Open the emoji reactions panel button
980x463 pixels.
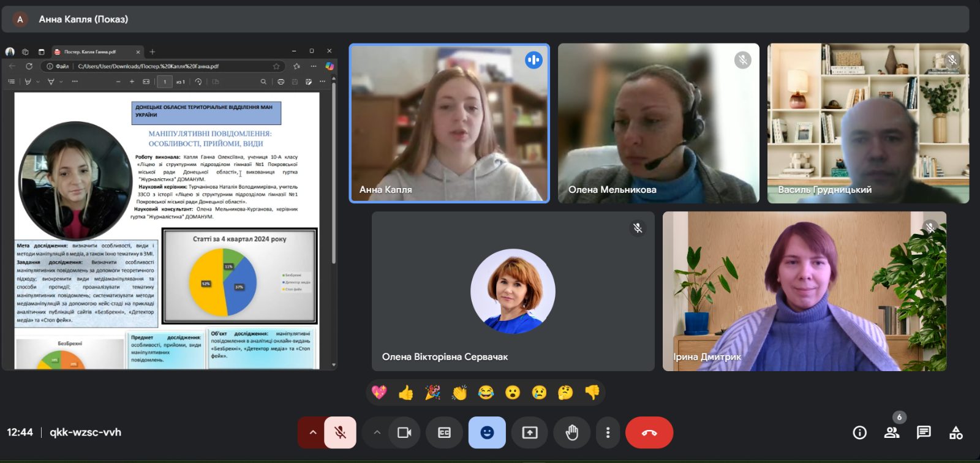pyautogui.click(x=487, y=432)
